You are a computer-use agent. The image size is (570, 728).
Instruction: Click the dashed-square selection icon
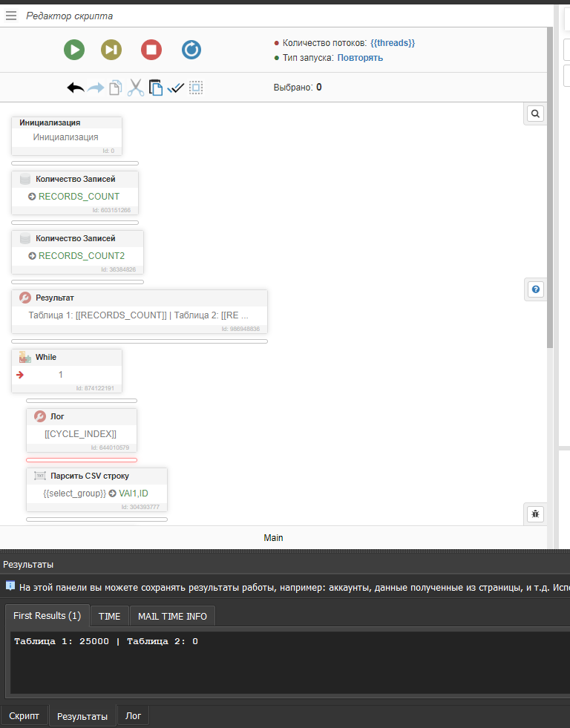pyautogui.click(x=196, y=88)
